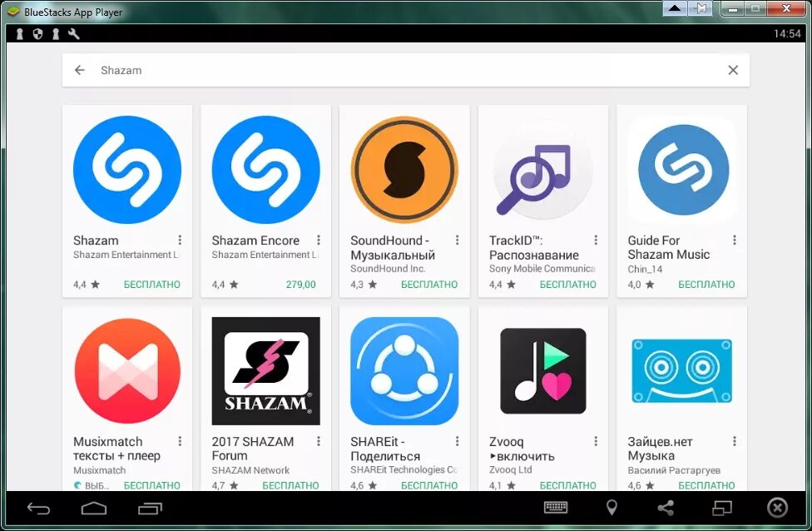The width and height of the screenshot is (812, 531).
Task: Open the overflow menu for Shazam Encore
Action: (x=319, y=240)
